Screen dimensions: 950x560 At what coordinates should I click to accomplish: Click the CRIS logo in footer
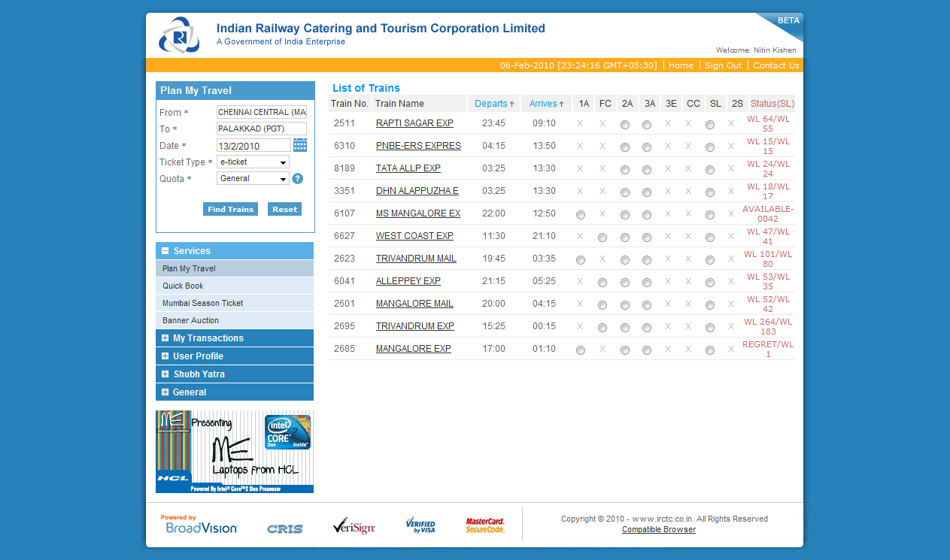285,529
